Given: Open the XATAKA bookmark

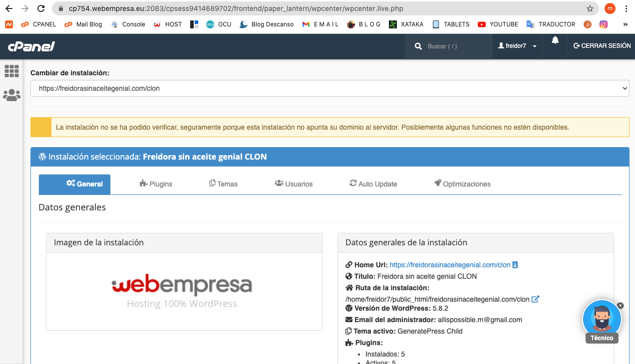Looking at the screenshot, I should point(406,24).
